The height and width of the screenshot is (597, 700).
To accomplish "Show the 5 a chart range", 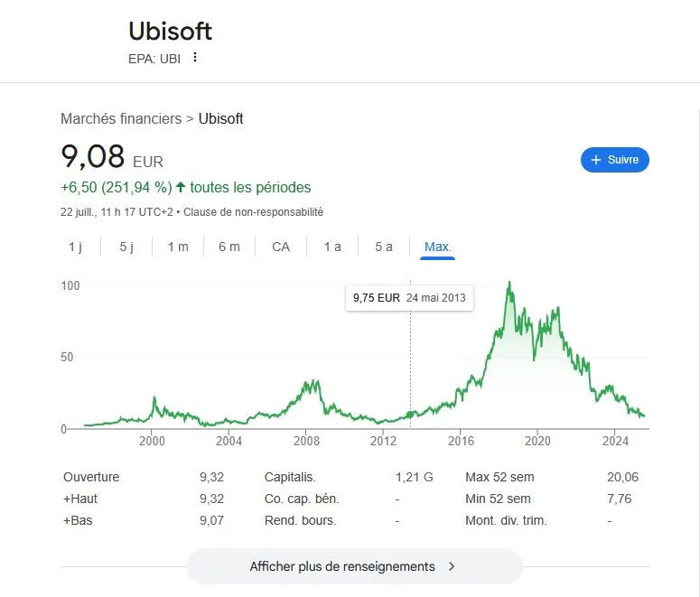I will 384,247.
